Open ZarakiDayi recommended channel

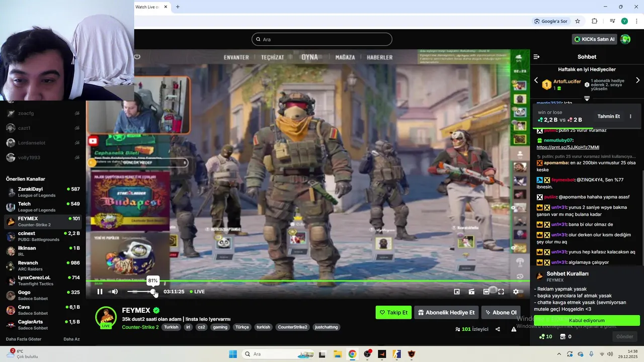tap(43, 192)
